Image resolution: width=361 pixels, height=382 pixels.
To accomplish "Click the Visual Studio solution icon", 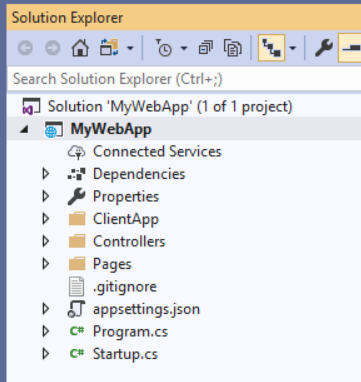I will coord(31,107).
